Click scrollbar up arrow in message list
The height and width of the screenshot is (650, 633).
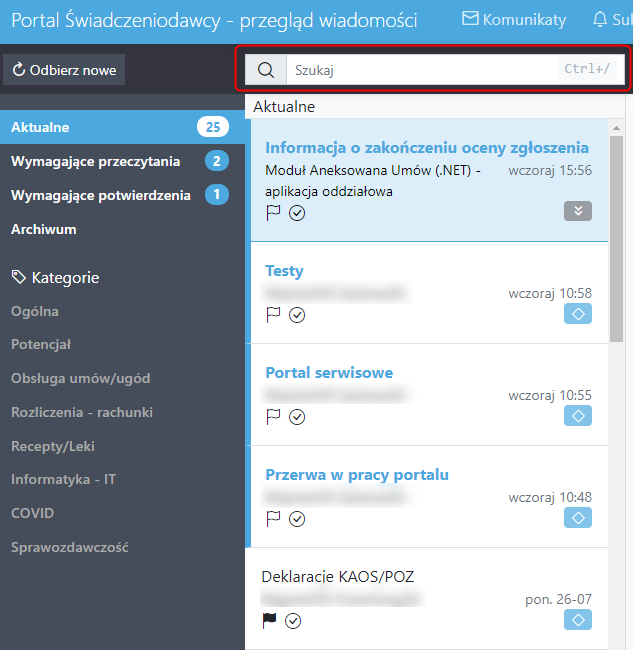616,128
